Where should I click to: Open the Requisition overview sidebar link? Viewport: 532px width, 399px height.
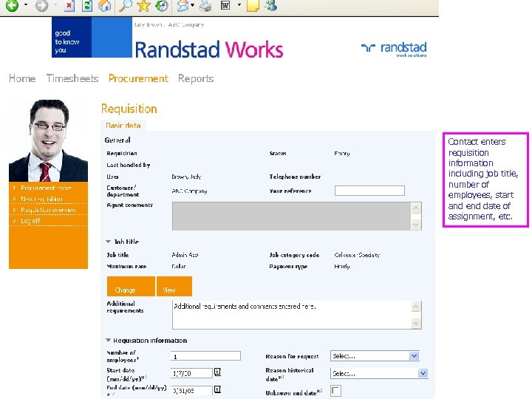pyautogui.click(x=48, y=210)
